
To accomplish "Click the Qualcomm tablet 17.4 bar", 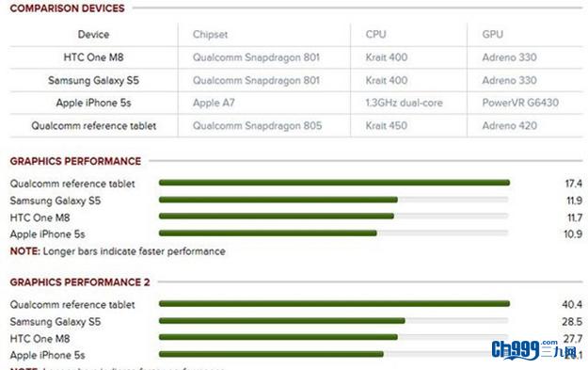I will coord(334,183).
